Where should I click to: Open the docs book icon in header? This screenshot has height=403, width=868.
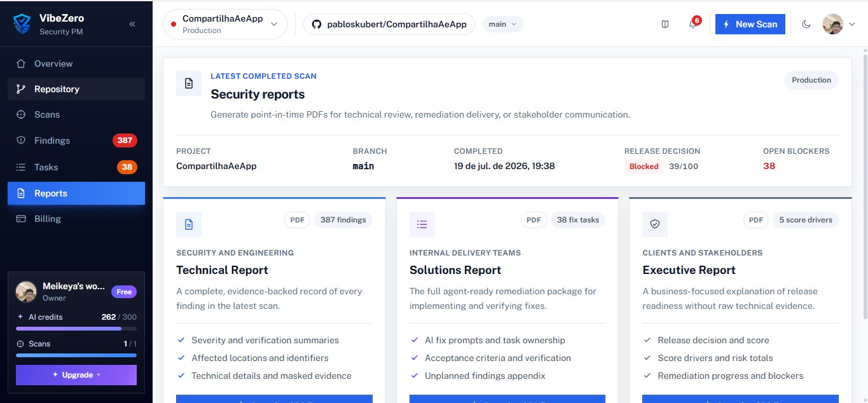point(665,24)
